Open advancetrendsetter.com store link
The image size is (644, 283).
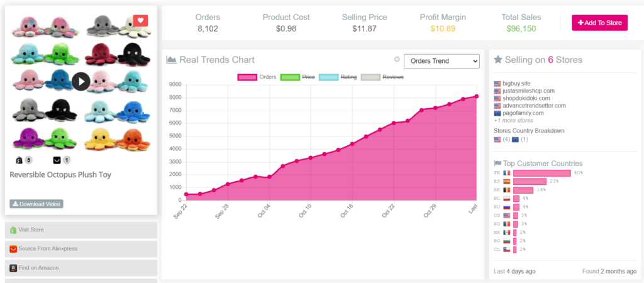534,106
